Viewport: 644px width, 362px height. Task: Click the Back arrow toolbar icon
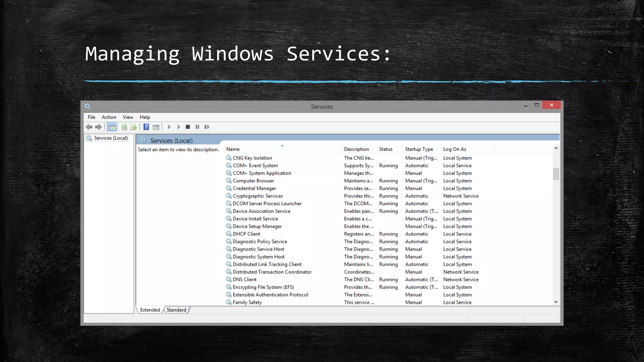tap(89, 127)
